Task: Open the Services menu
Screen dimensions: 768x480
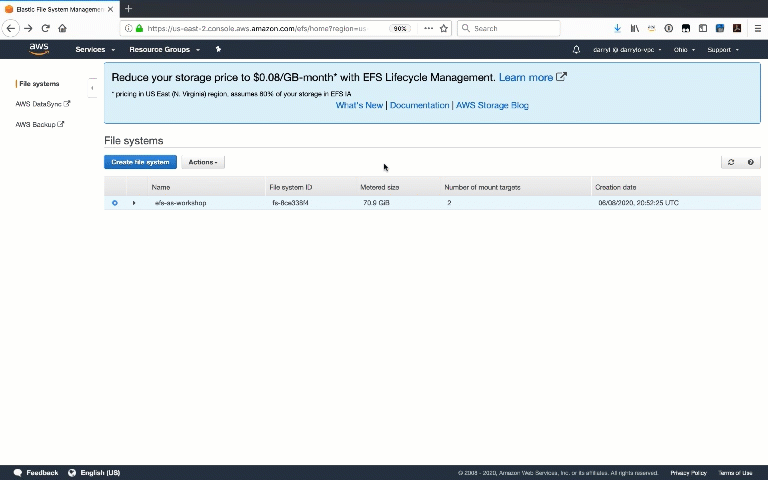Action: [x=95, y=49]
